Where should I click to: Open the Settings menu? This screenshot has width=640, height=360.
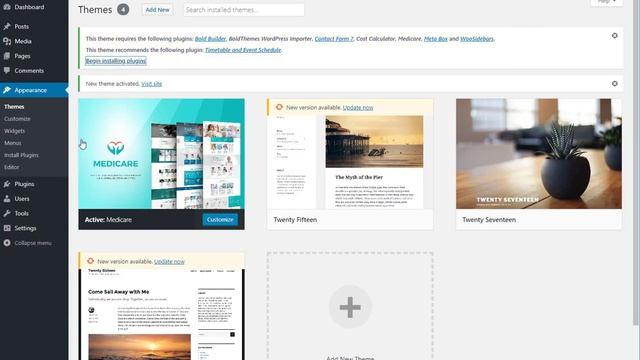tap(34, 228)
